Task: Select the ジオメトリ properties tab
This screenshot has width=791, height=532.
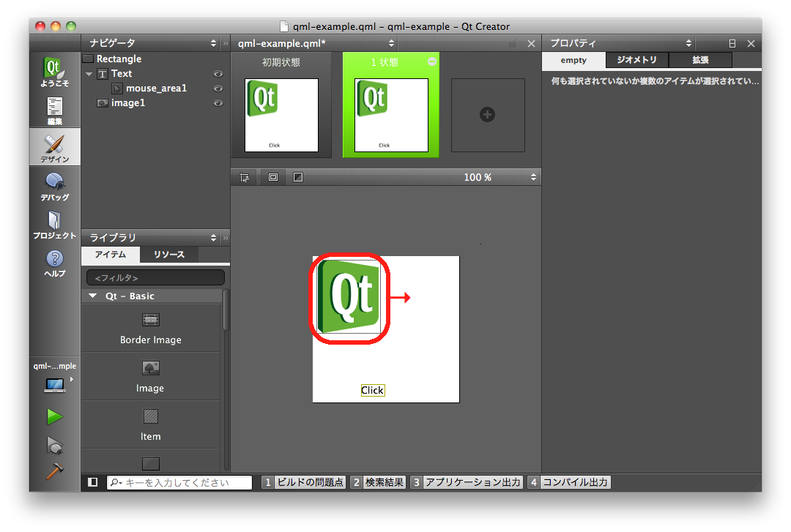Action: coord(636,60)
